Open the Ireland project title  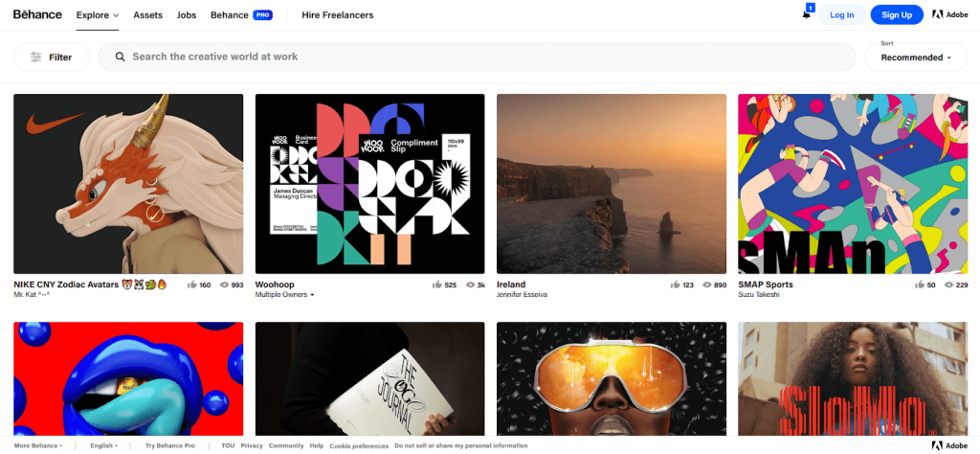coord(511,284)
